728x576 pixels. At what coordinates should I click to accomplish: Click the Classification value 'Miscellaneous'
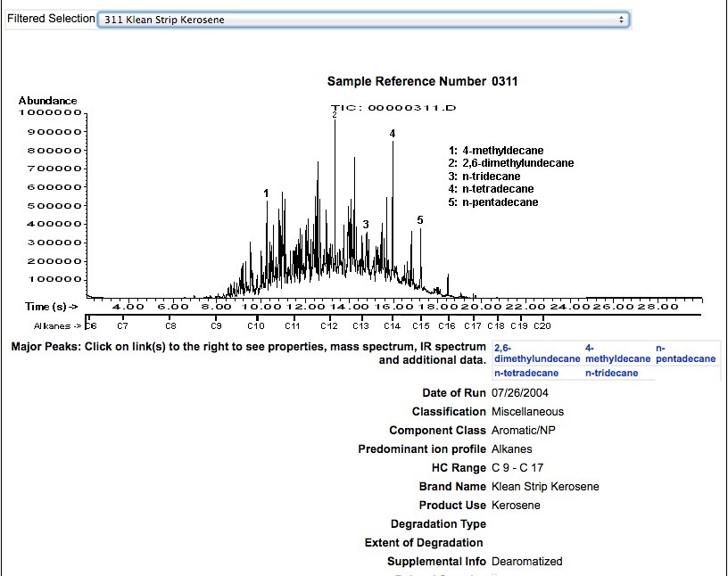tap(527, 412)
